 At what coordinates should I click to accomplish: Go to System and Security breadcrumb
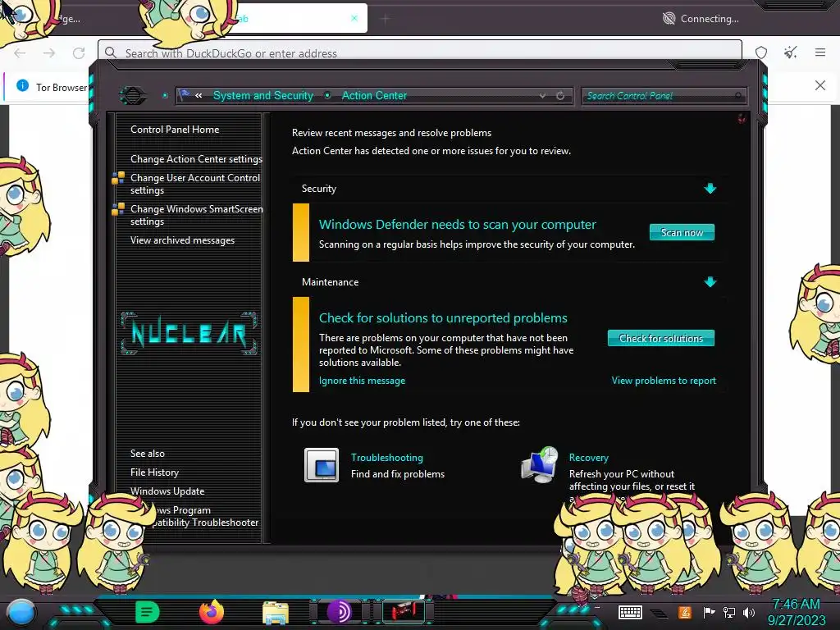coord(263,95)
